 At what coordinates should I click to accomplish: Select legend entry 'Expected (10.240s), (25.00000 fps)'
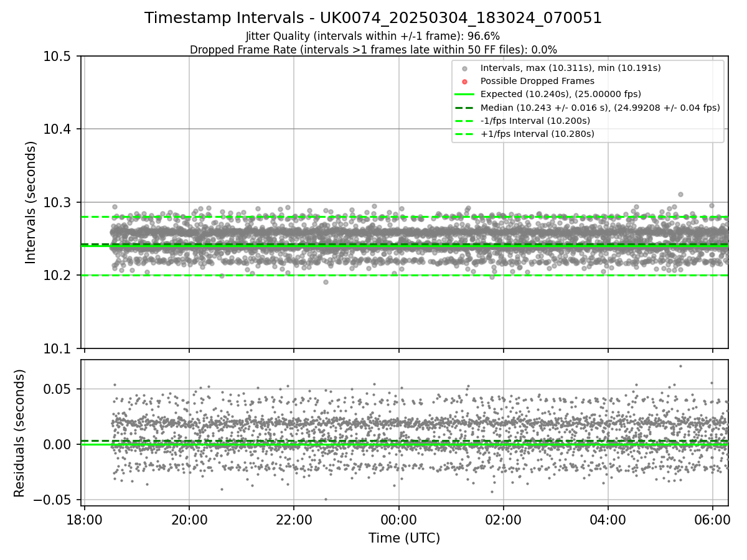point(560,94)
